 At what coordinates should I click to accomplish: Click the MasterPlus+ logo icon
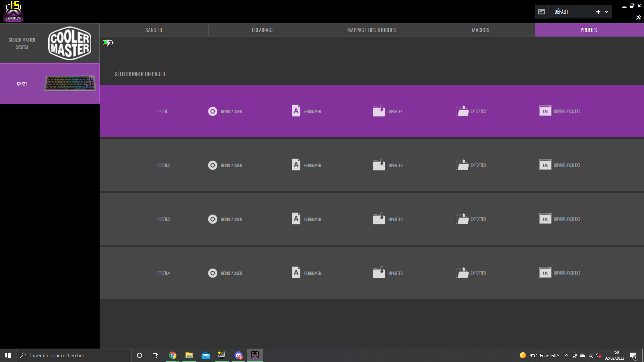point(13,11)
